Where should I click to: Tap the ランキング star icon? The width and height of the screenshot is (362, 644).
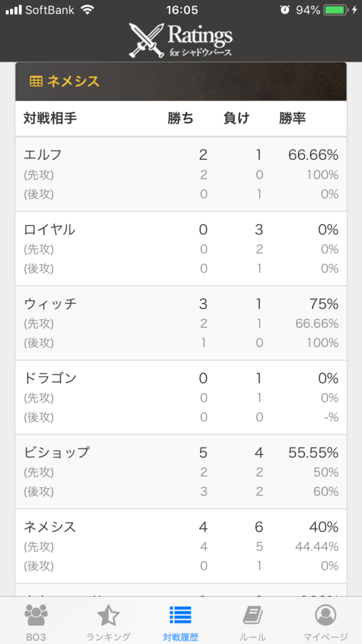(108, 615)
